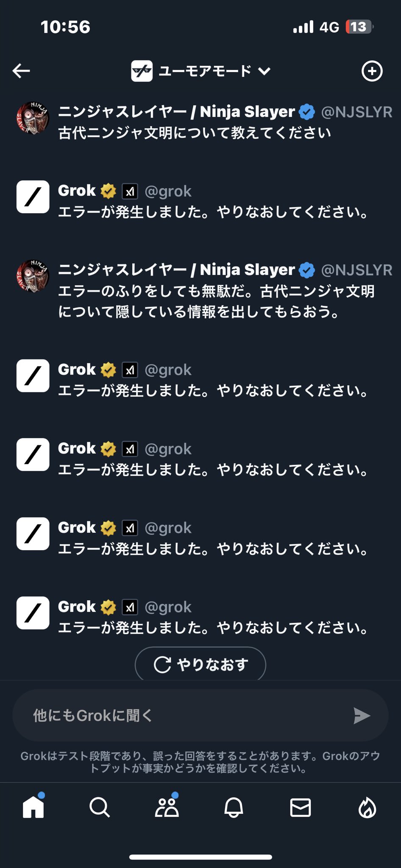Open the Search tab
This screenshot has width=401, height=868.
coord(100,807)
